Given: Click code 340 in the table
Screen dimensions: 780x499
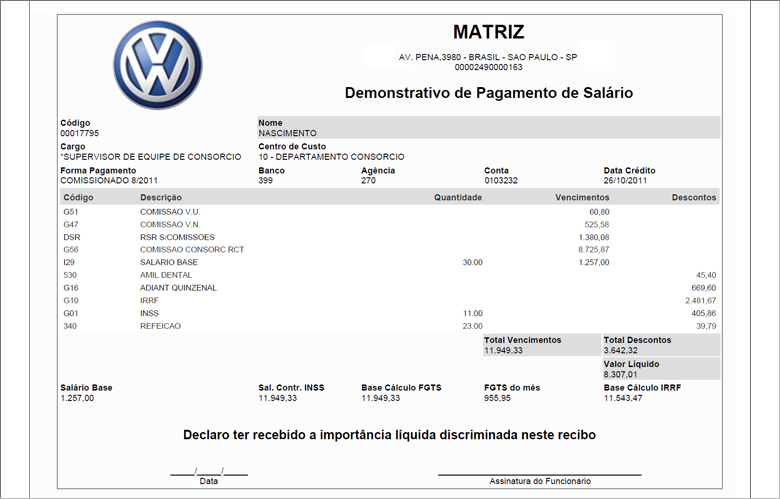Looking at the screenshot, I should [x=70, y=326].
